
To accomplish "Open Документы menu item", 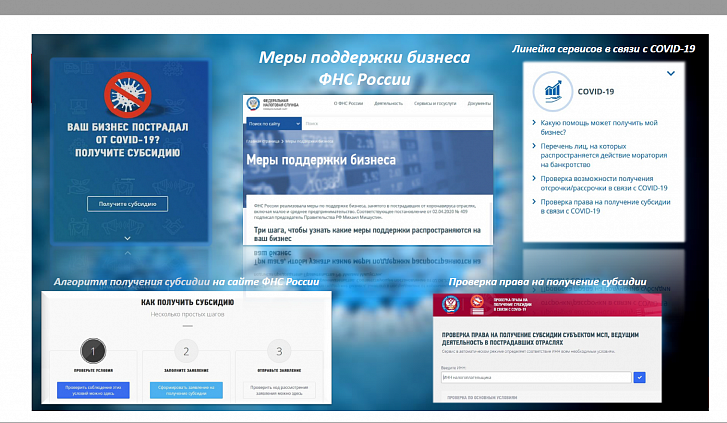I will click(x=479, y=103).
